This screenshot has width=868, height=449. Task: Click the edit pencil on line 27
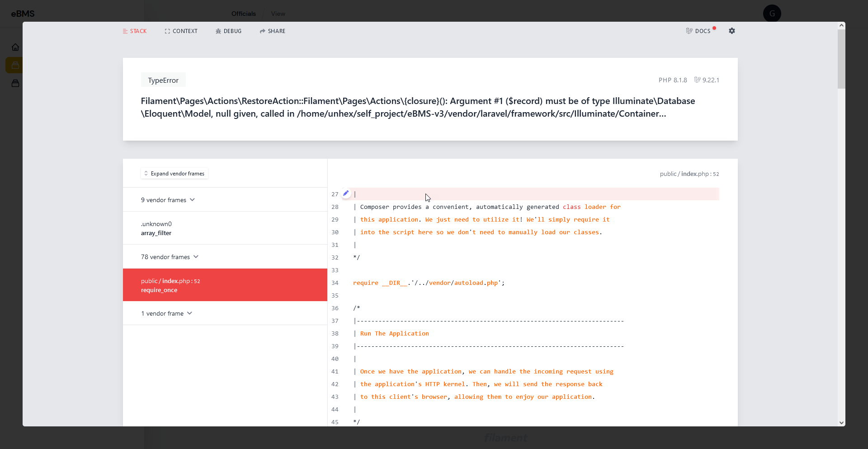346,193
